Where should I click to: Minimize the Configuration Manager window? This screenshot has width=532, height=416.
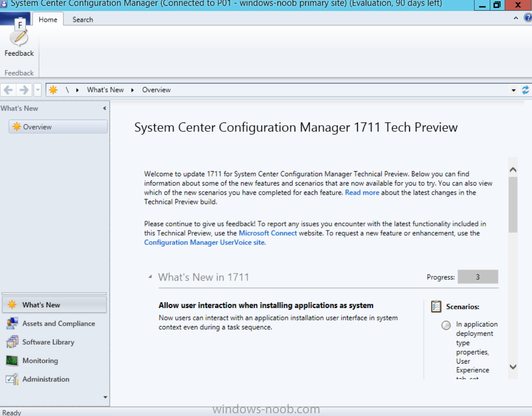[482, 5]
